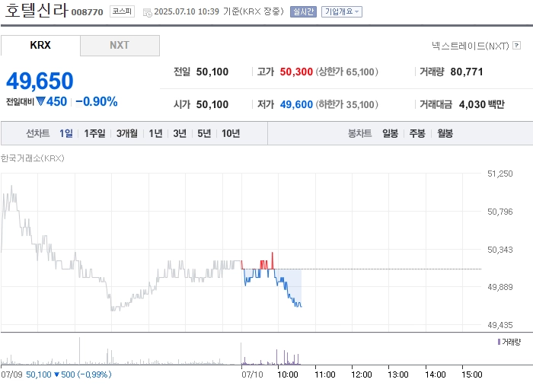
Task: Click the 10:00 time axis label
Action: pos(288,374)
